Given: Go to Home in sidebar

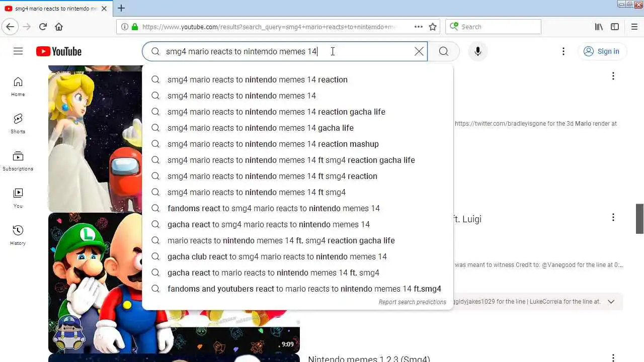Looking at the screenshot, I should click(x=18, y=87).
